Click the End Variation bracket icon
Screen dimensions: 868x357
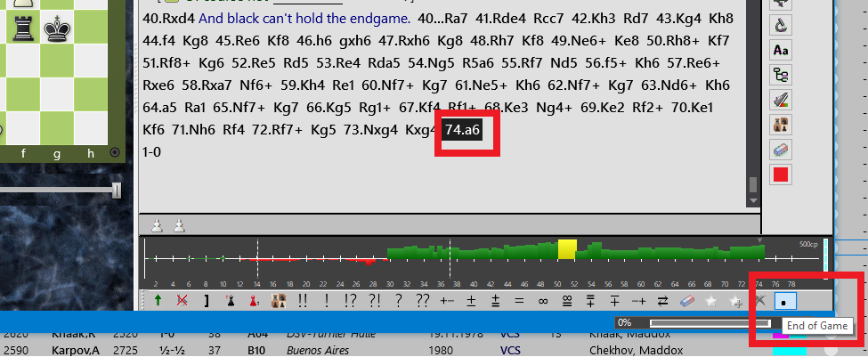point(206,301)
